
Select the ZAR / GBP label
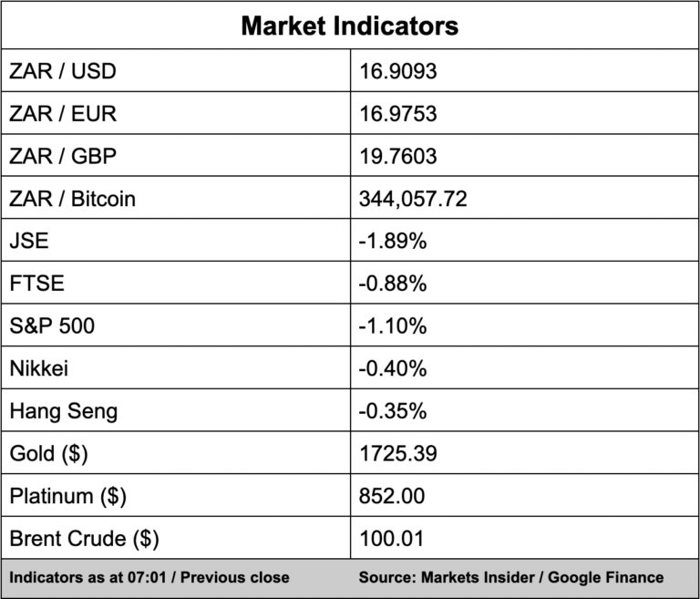click(x=63, y=156)
